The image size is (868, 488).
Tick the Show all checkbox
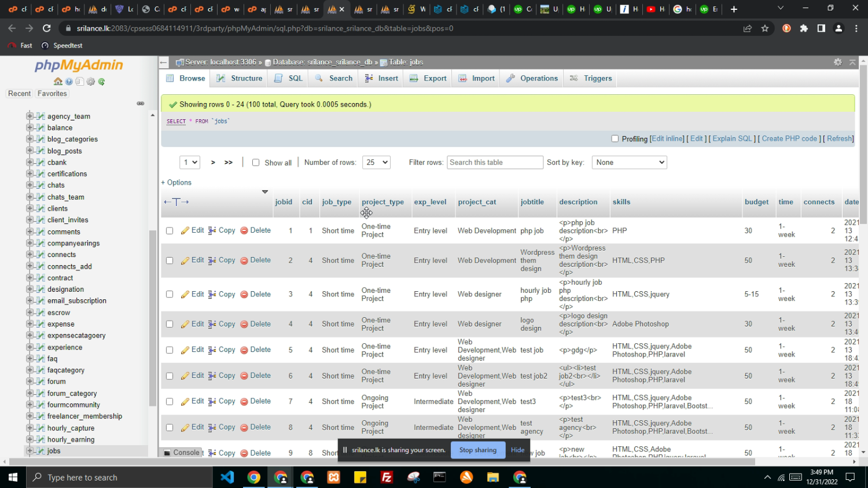click(x=256, y=163)
